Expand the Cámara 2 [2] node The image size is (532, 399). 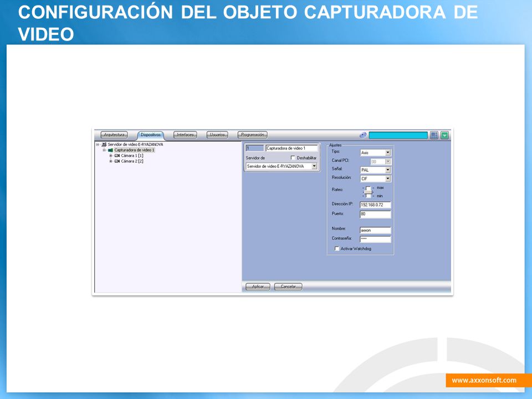click(x=111, y=161)
